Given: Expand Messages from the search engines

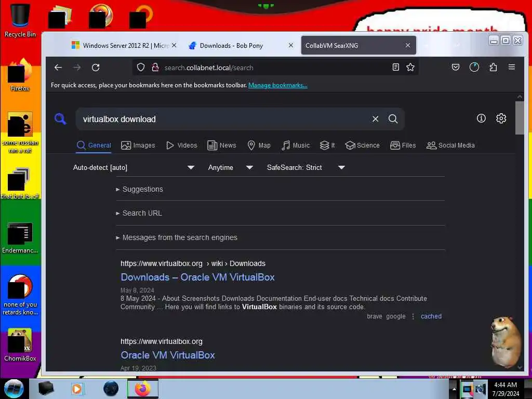Looking at the screenshot, I should click(x=177, y=237).
